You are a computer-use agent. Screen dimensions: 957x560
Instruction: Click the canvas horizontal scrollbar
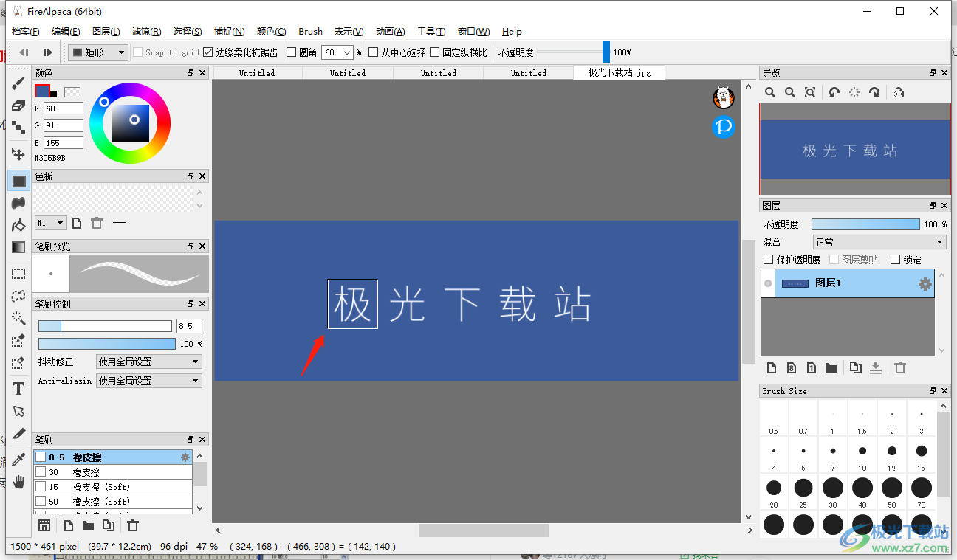[x=483, y=530]
